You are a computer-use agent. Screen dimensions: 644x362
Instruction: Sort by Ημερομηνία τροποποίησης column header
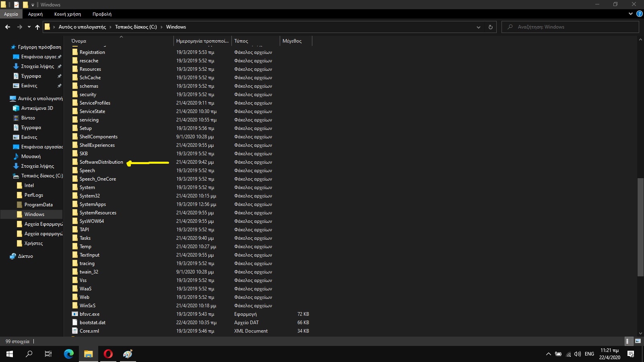coord(202,41)
